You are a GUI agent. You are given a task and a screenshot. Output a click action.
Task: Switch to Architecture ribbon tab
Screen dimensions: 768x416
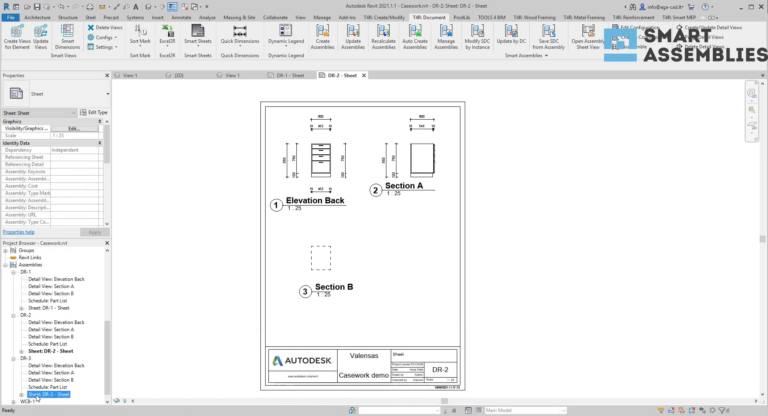(x=37, y=17)
